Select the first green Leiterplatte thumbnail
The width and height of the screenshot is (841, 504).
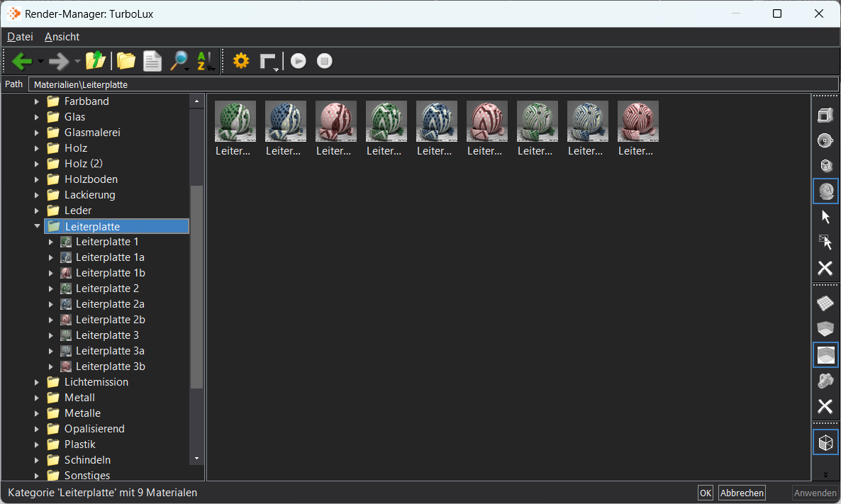click(x=235, y=121)
